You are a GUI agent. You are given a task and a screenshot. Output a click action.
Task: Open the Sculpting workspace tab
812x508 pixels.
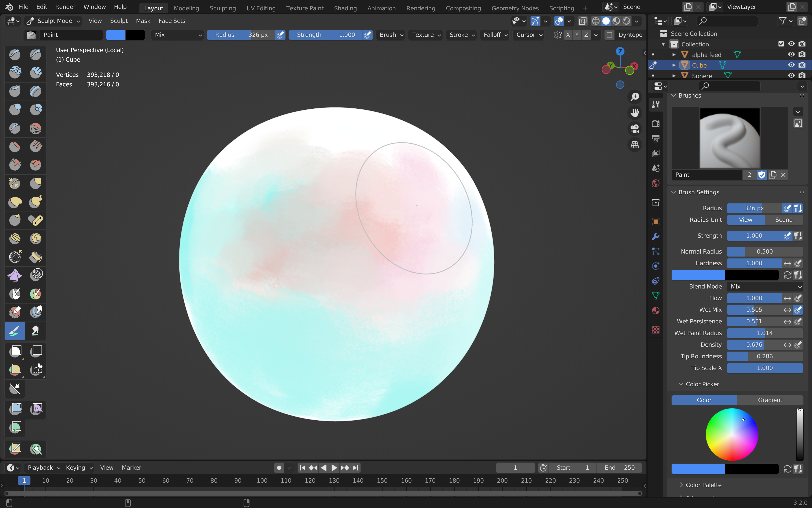(x=222, y=8)
